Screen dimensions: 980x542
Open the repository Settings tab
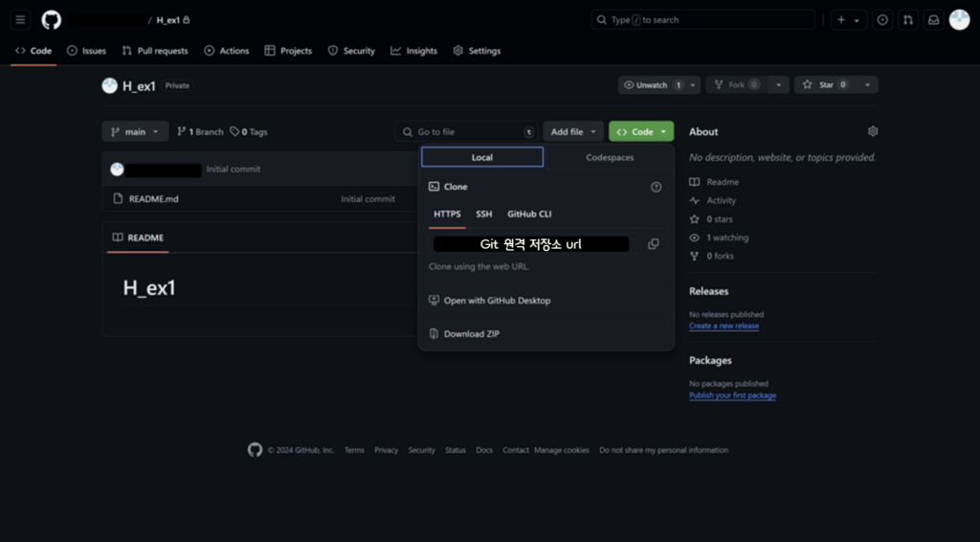477,51
